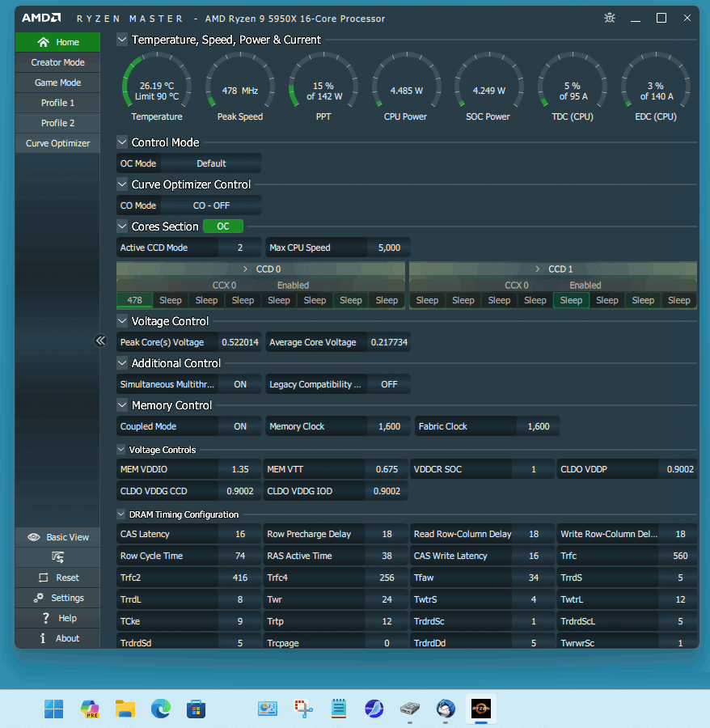Toggle Legacy Compatibility OFF value
The height and width of the screenshot is (728, 710).
tap(389, 384)
